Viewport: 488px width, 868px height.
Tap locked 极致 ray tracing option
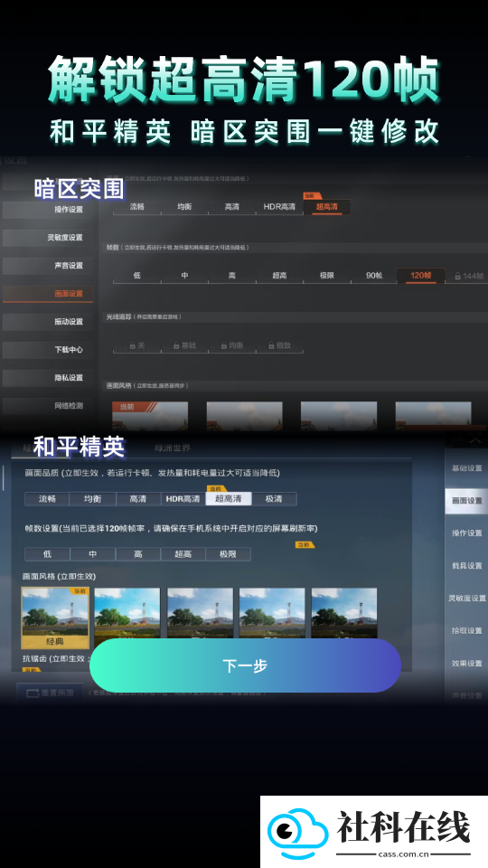[279, 345]
